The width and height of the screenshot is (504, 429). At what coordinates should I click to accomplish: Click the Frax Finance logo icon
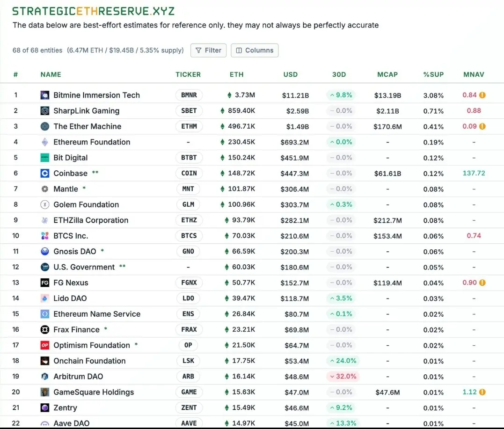pyautogui.click(x=45, y=330)
